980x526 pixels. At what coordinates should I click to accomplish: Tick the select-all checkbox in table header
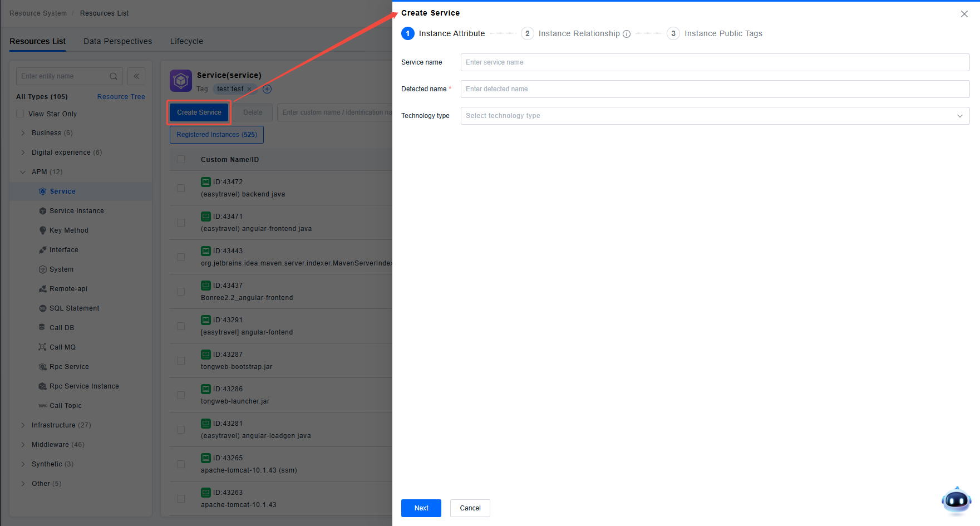coord(181,160)
